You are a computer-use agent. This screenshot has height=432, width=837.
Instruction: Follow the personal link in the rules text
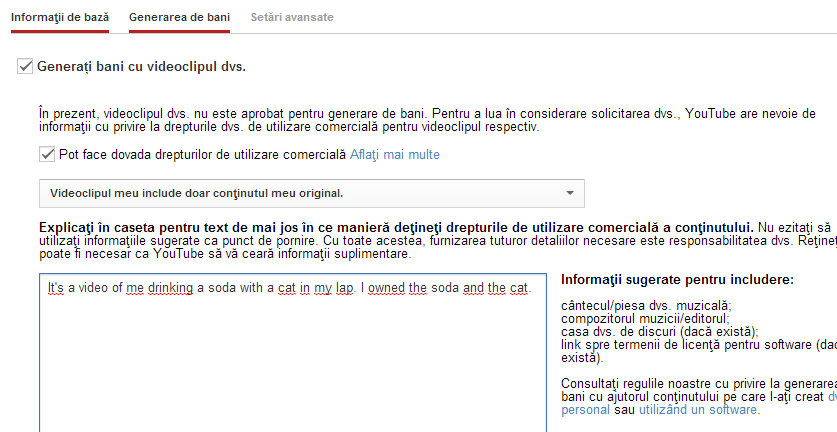tap(585, 410)
